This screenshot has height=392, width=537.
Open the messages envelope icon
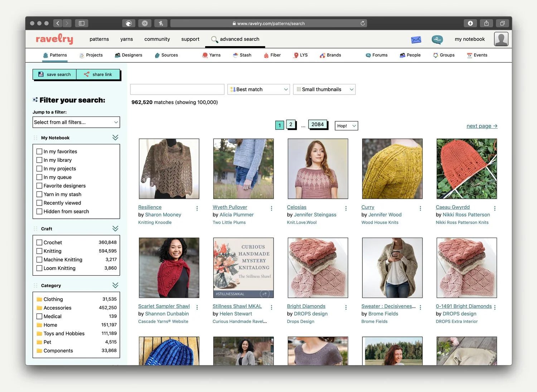pos(416,40)
